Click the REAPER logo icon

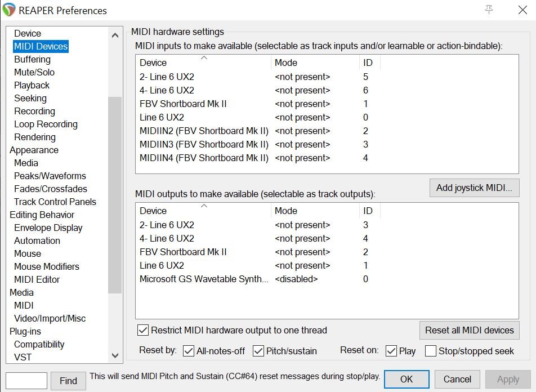(x=8, y=10)
